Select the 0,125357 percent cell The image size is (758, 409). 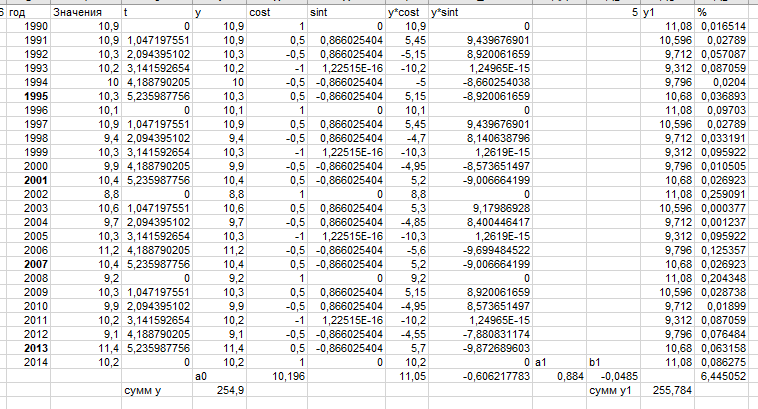click(x=722, y=250)
